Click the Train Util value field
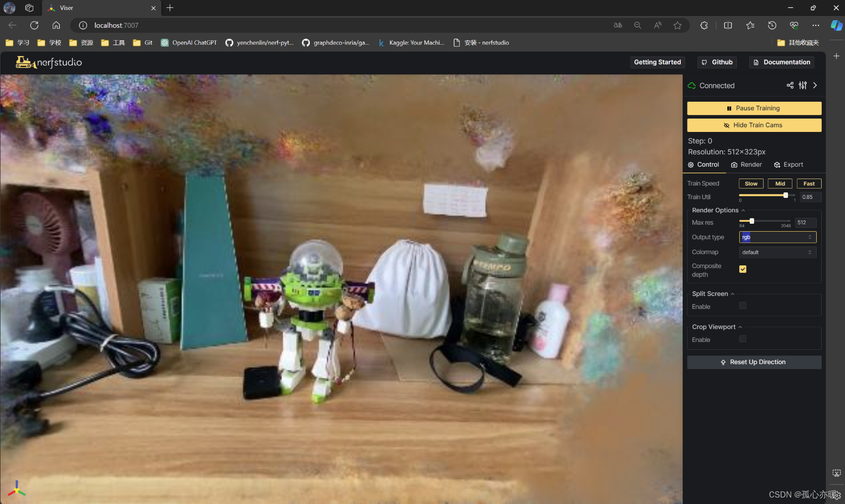845x504 pixels. [x=810, y=197]
